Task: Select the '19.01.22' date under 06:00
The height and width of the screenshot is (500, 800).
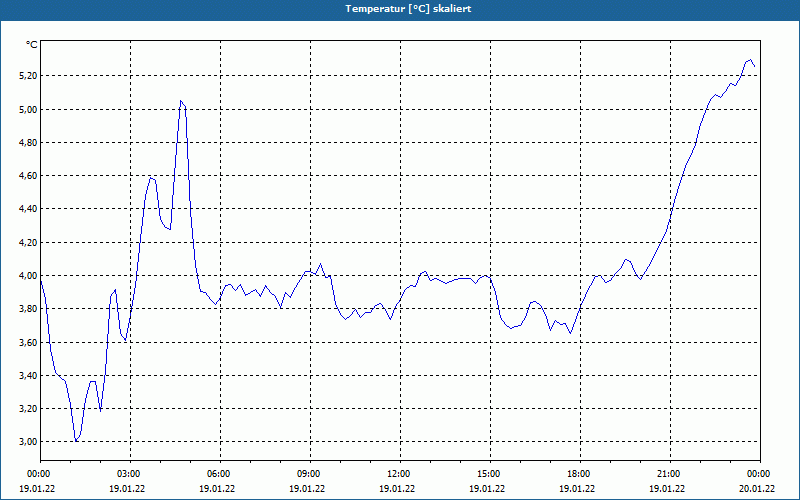Action: [217, 488]
